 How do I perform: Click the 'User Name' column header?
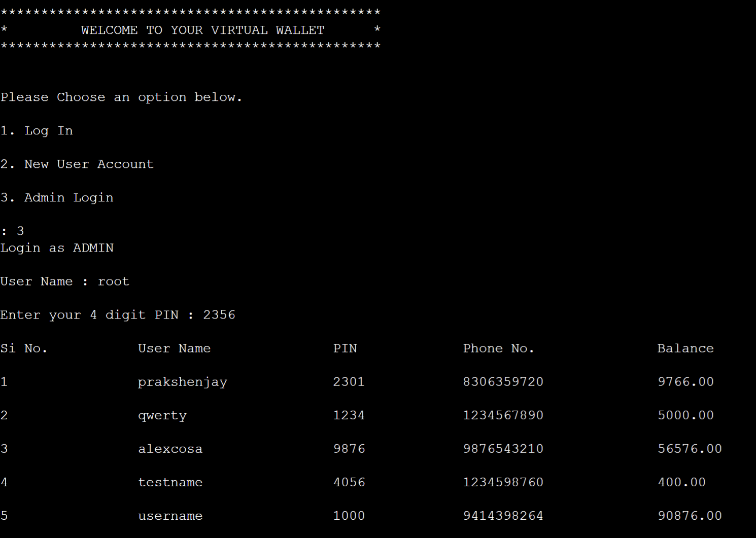pos(175,348)
